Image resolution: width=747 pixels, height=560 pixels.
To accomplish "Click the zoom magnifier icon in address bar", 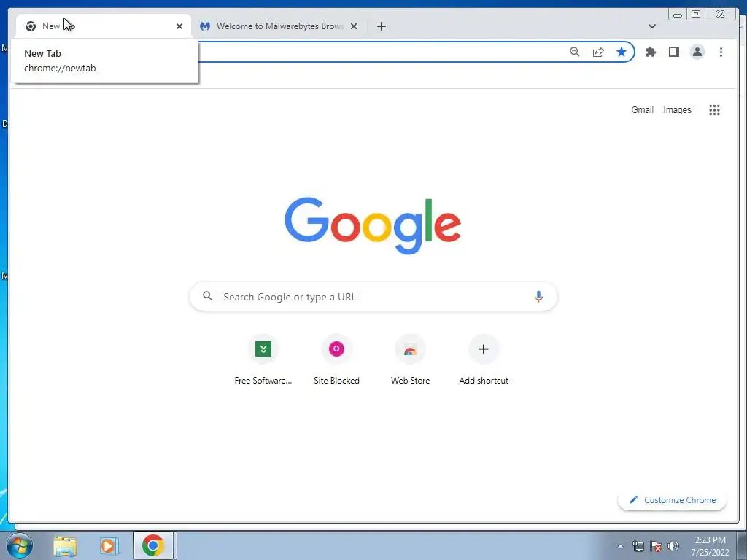I will point(575,52).
